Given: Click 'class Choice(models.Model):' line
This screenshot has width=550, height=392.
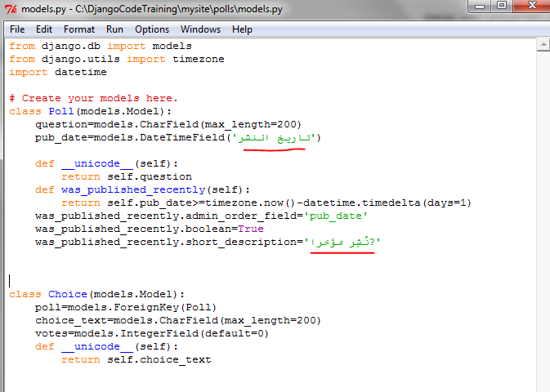Looking at the screenshot, I should [x=96, y=294].
